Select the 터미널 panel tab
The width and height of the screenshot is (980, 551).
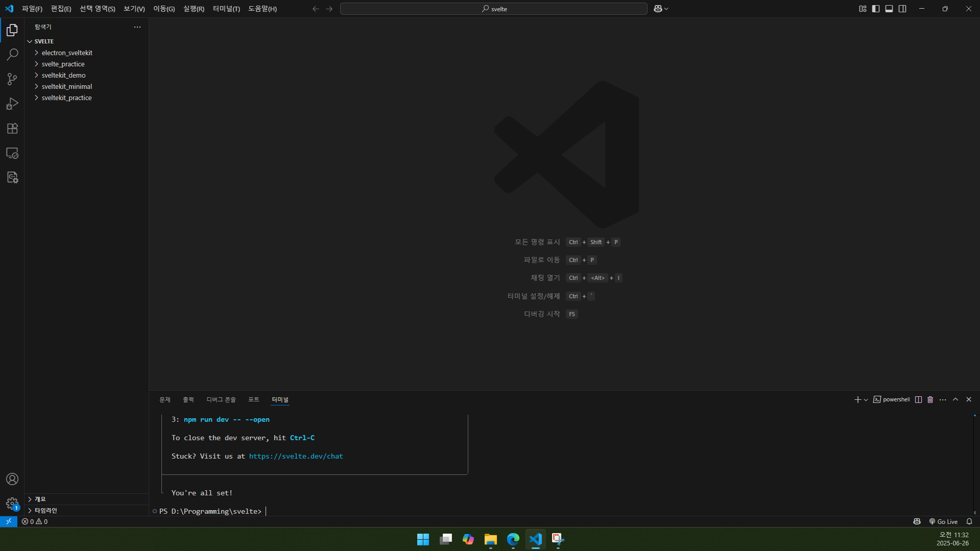pos(280,399)
